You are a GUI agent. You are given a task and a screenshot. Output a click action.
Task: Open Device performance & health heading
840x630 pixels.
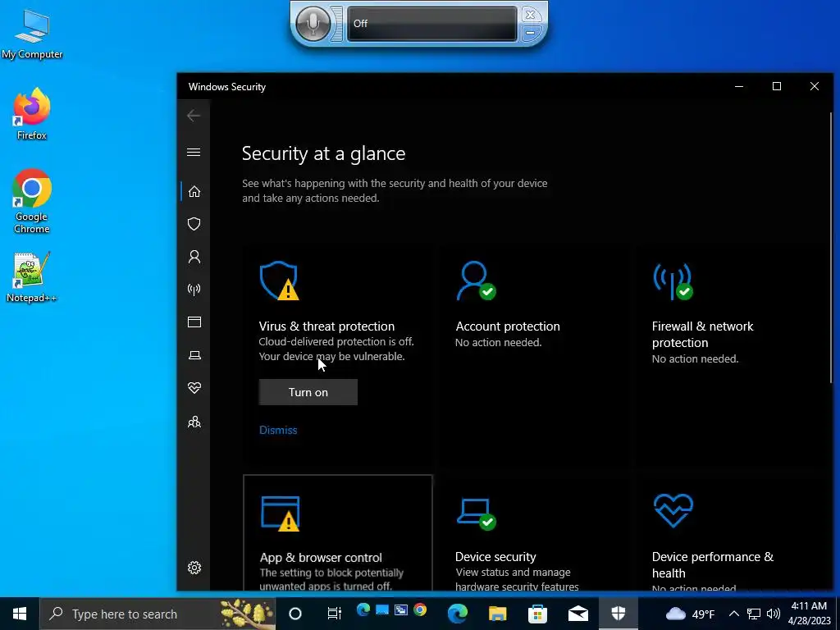[x=713, y=564]
